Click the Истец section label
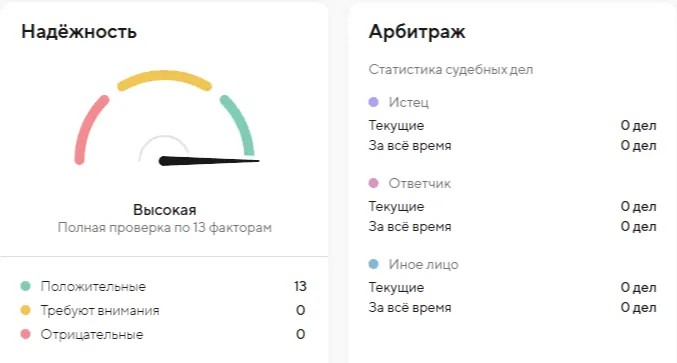677x363 pixels. click(x=408, y=102)
